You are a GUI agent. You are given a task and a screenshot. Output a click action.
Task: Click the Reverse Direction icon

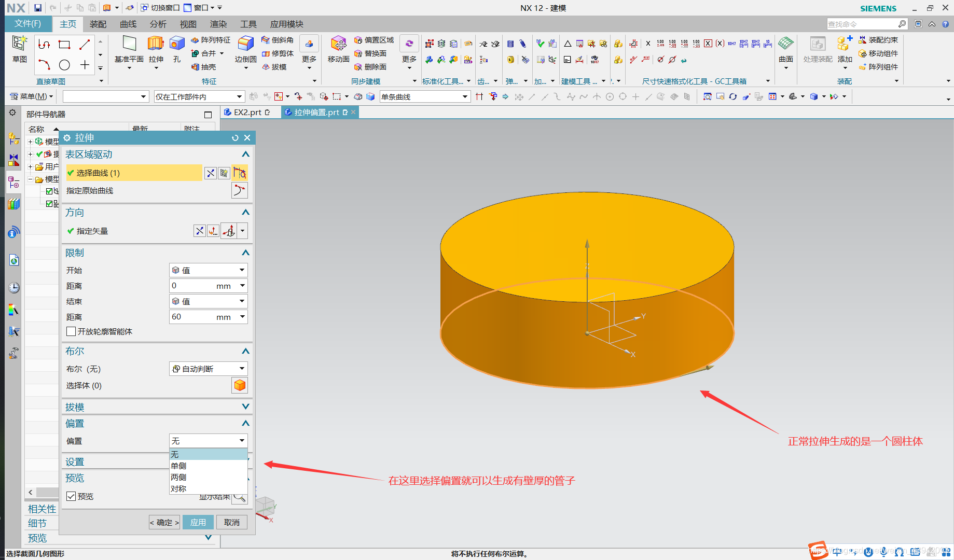(200, 231)
